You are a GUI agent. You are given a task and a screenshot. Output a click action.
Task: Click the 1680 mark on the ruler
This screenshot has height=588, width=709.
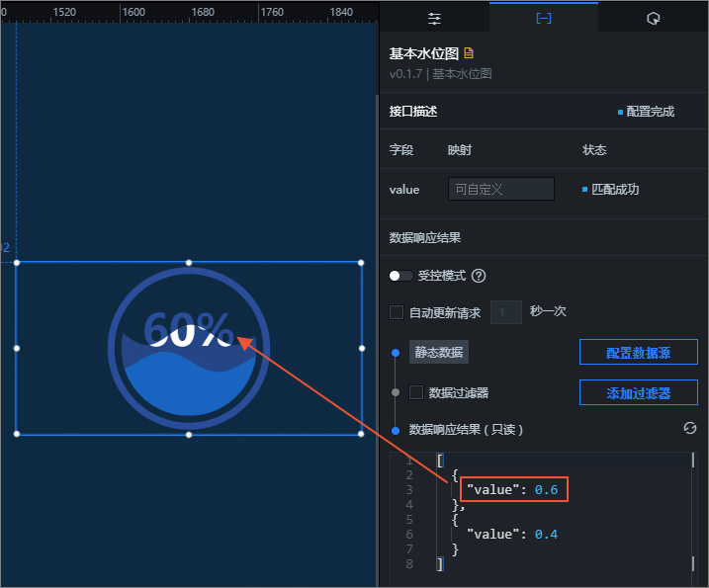[x=203, y=12]
